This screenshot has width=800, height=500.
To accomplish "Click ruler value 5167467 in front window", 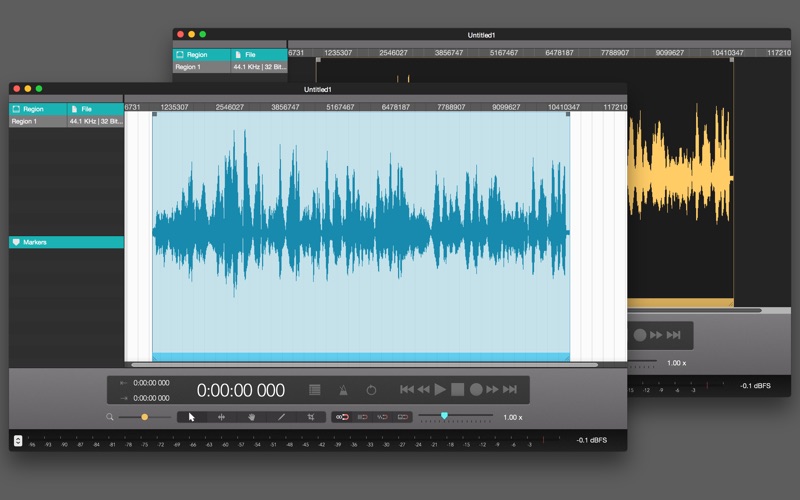I will [x=340, y=107].
